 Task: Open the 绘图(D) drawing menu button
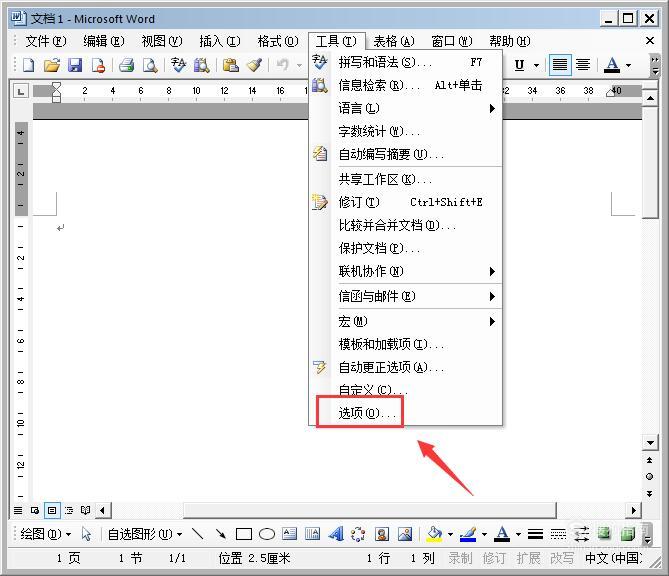point(46,534)
